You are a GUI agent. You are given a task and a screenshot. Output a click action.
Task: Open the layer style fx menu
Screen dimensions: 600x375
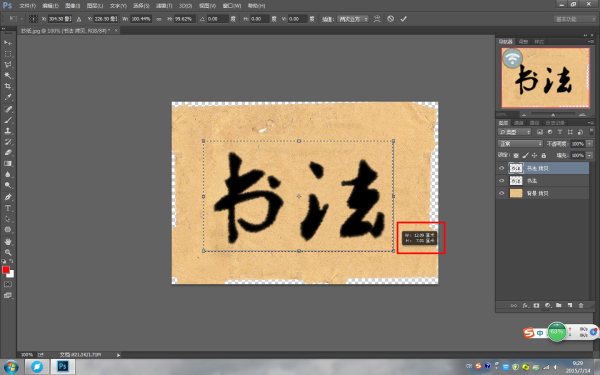tap(525, 305)
